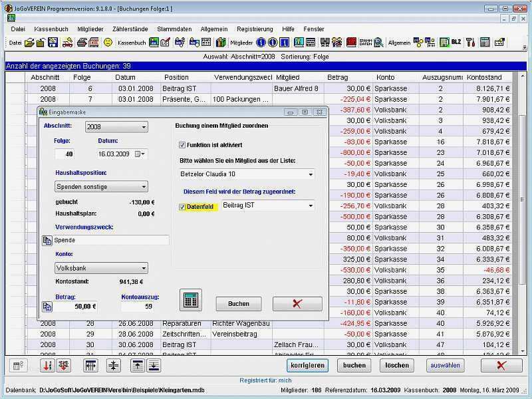The image size is (532, 399).
Task: Click the printer icon in the Datei toolbar
Action: click(x=82, y=43)
